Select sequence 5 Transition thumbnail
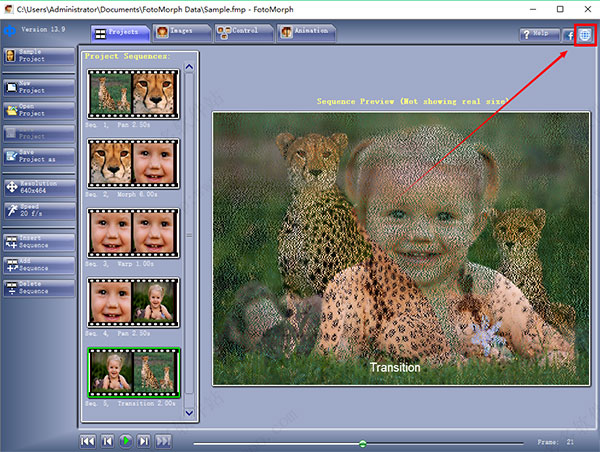This screenshot has height=452, width=600. click(x=133, y=373)
